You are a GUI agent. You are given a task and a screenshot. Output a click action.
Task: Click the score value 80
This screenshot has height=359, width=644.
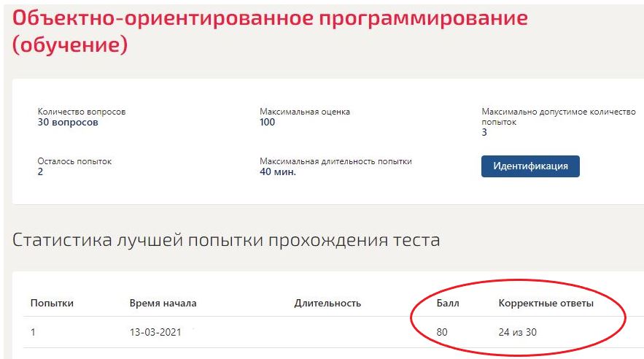pyautogui.click(x=442, y=333)
